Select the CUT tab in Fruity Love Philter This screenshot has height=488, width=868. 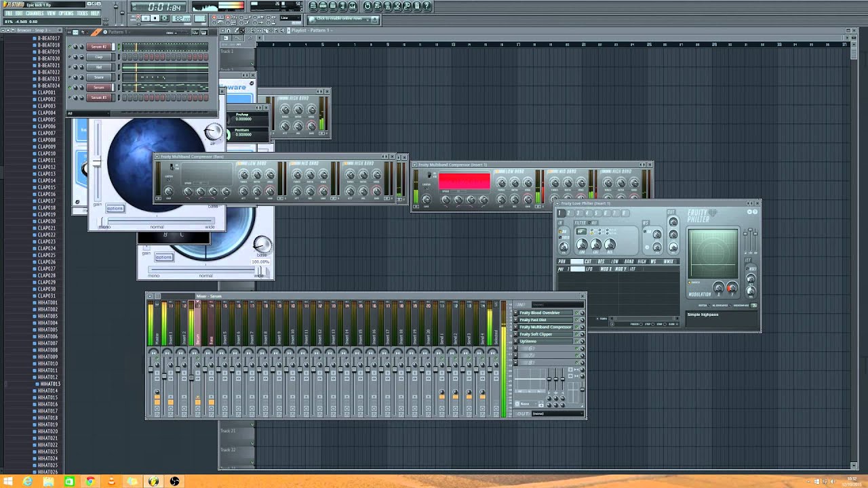pyautogui.click(x=588, y=262)
